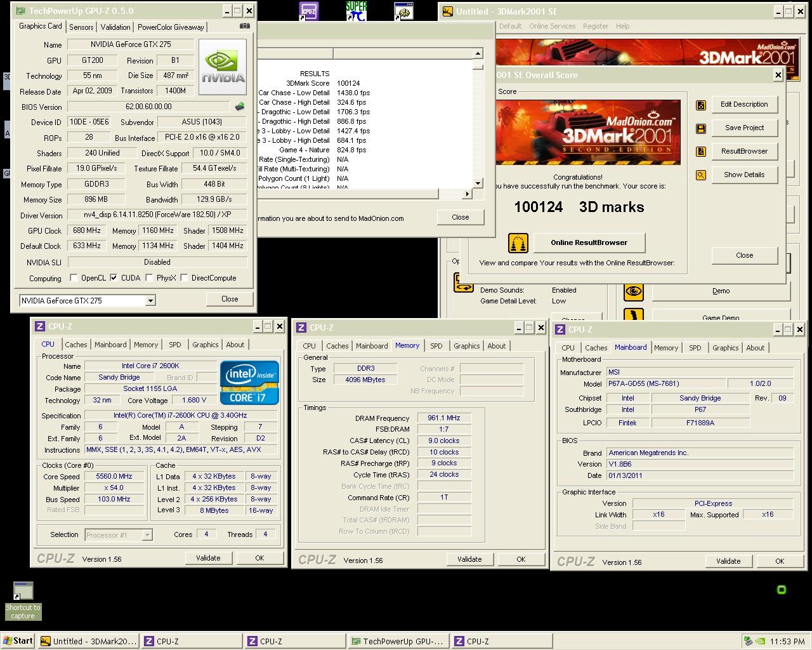The image size is (812, 650).
Task: Click the Edit Description pencil icon
Action: click(701, 105)
